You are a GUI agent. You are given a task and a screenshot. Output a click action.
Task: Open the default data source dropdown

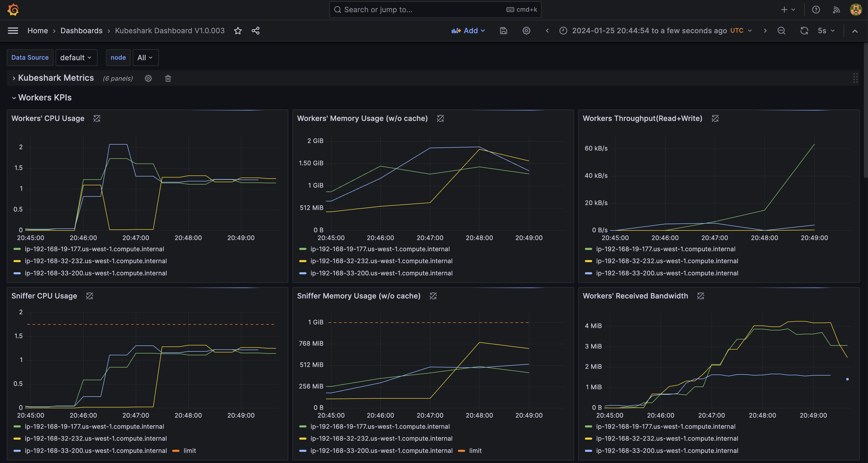[x=76, y=58]
